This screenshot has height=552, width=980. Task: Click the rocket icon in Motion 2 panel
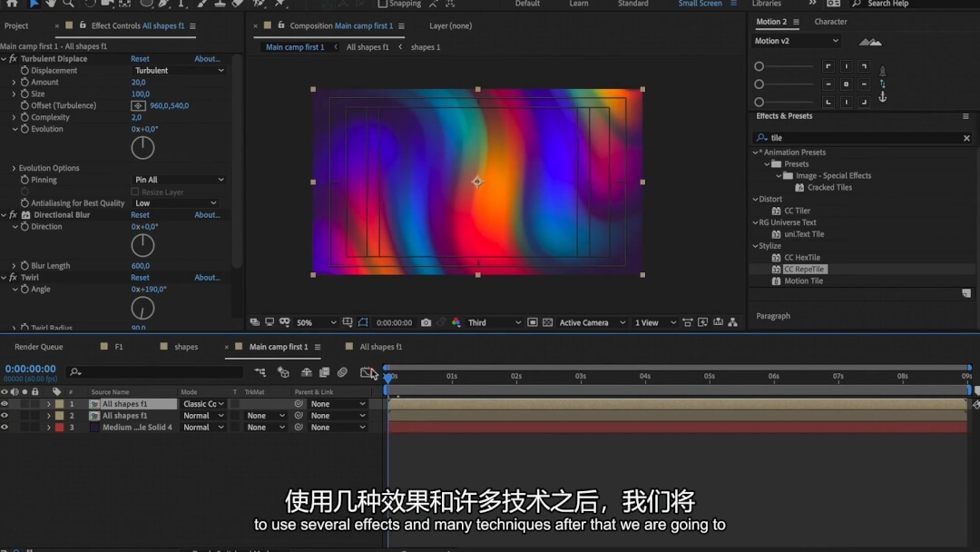coord(883,71)
